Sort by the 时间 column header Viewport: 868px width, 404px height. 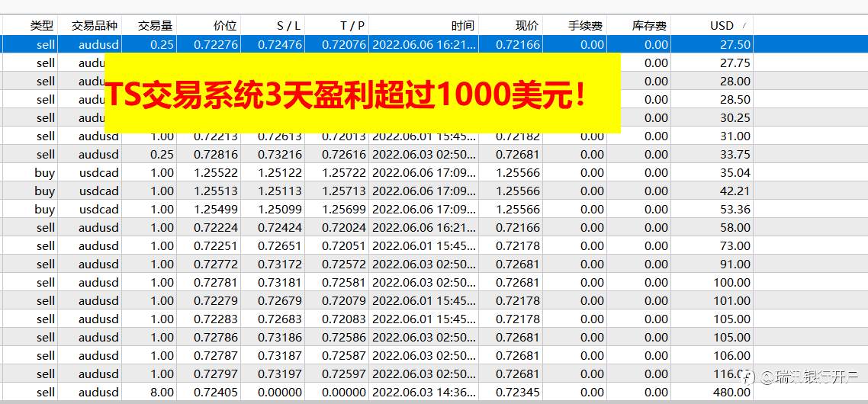pyautogui.click(x=463, y=25)
